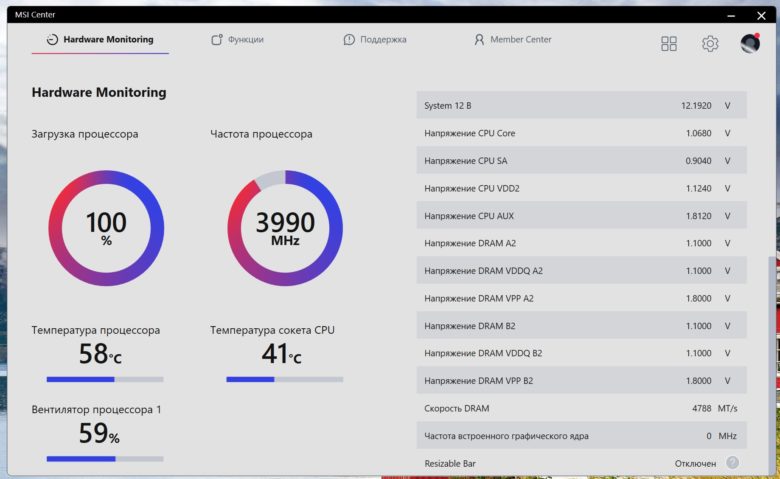Click the 58°C temperature reading
780x479 pixels.
[100, 354]
